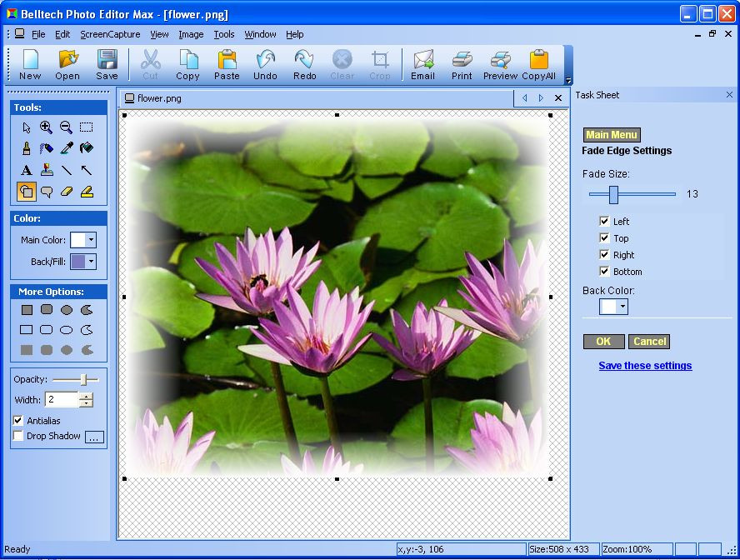
Task: Enable the Drop Shadow checkbox
Action: pyautogui.click(x=18, y=436)
